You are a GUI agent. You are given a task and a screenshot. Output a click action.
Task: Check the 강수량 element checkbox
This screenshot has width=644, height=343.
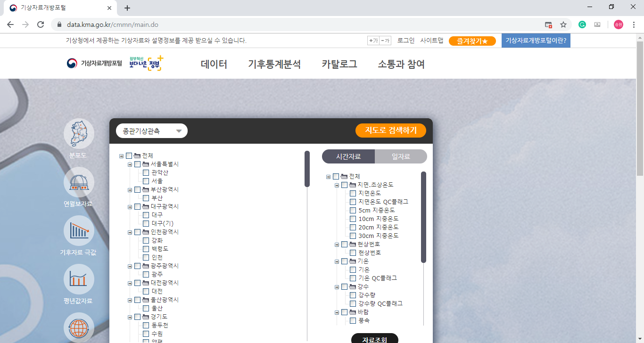click(353, 295)
